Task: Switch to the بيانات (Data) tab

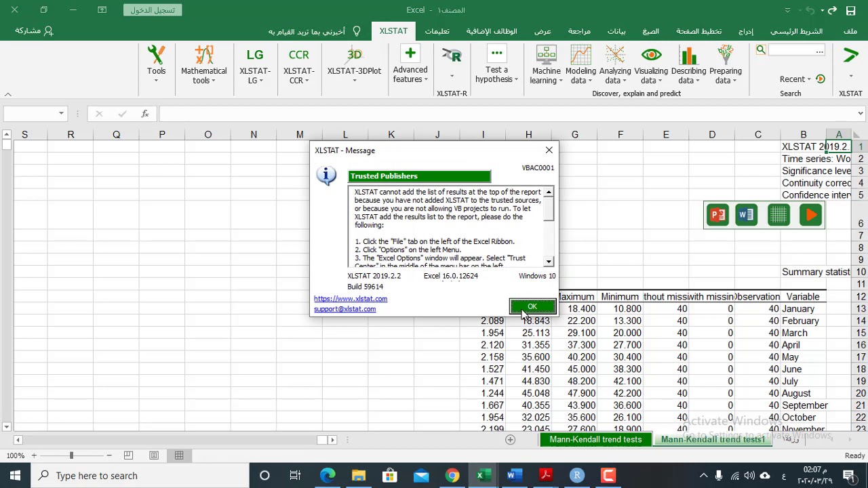Action: pyautogui.click(x=616, y=31)
